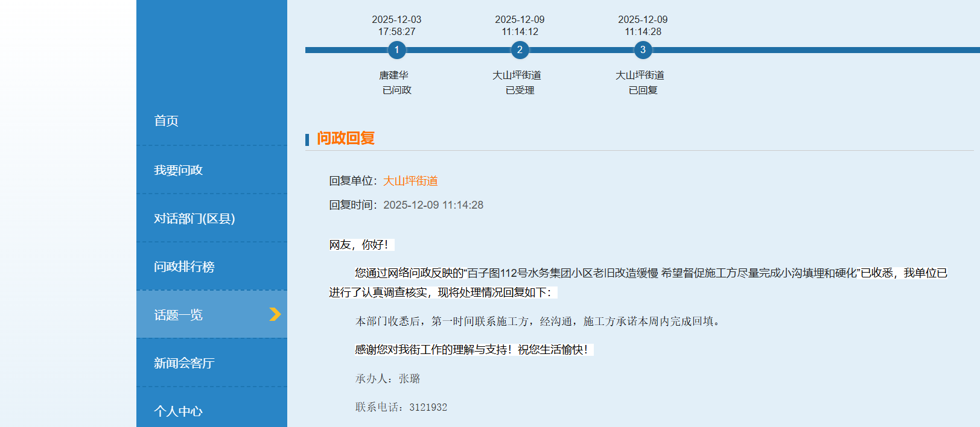Click the 2025-12-03 17:58:27 timestamp above step 1
Screen dimensions: 980x427
click(396, 25)
